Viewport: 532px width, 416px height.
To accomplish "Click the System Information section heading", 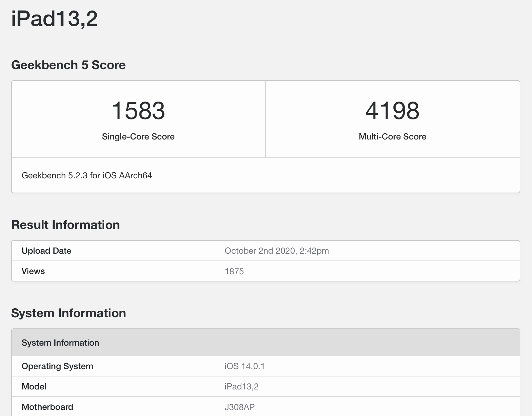I will click(69, 313).
